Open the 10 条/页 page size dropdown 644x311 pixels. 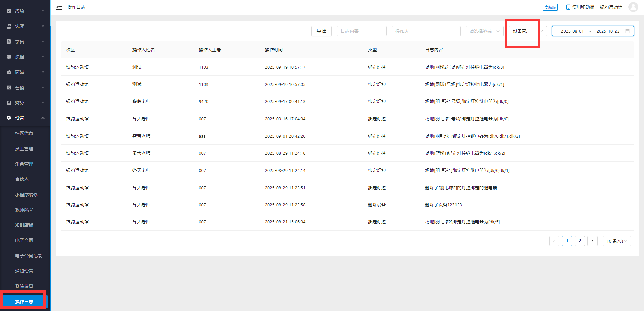616,241
